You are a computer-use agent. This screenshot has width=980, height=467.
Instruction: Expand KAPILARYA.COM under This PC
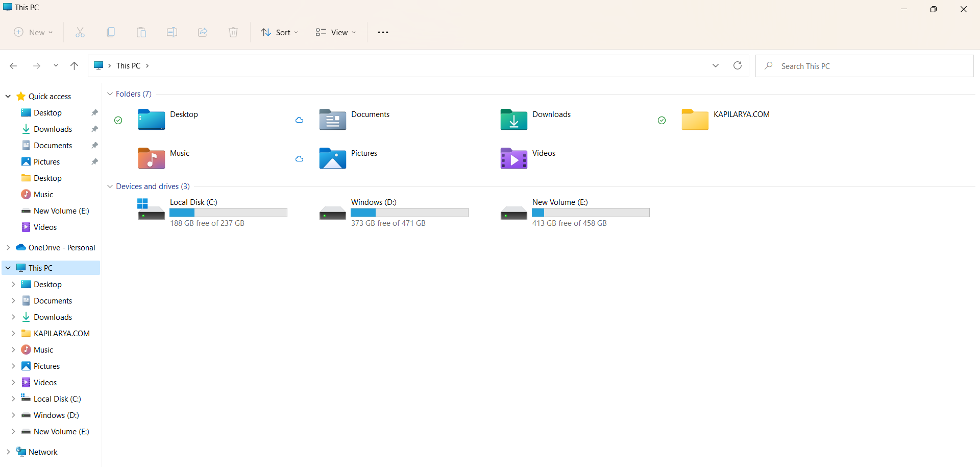pyautogui.click(x=13, y=334)
